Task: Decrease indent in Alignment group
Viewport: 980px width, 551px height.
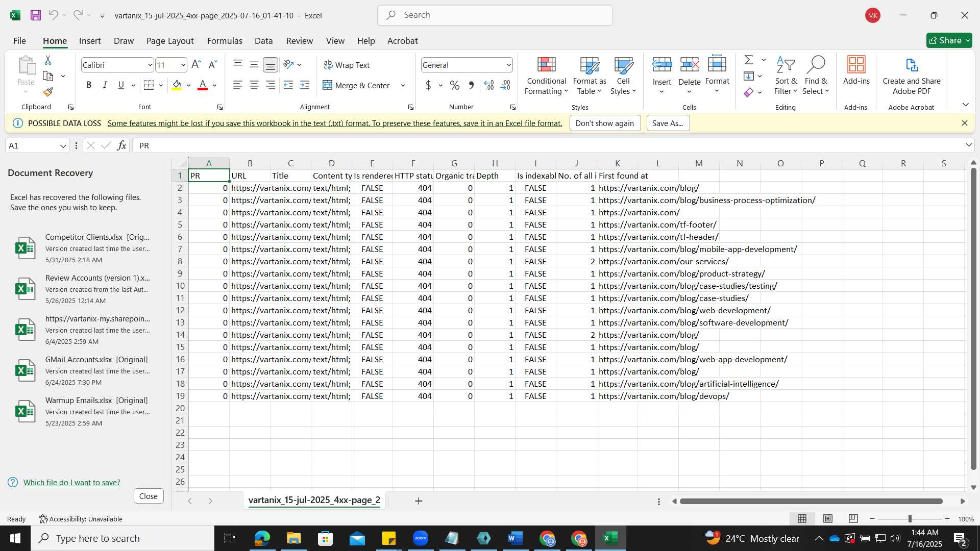Action: tap(288, 85)
